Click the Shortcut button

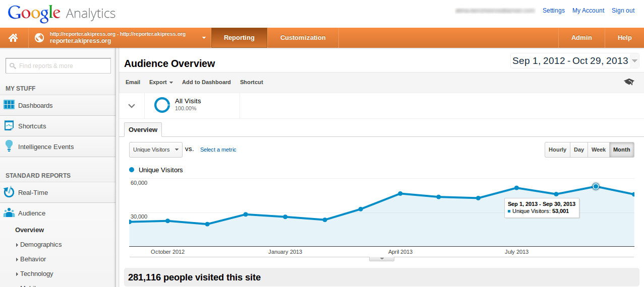(x=252, y=82)
